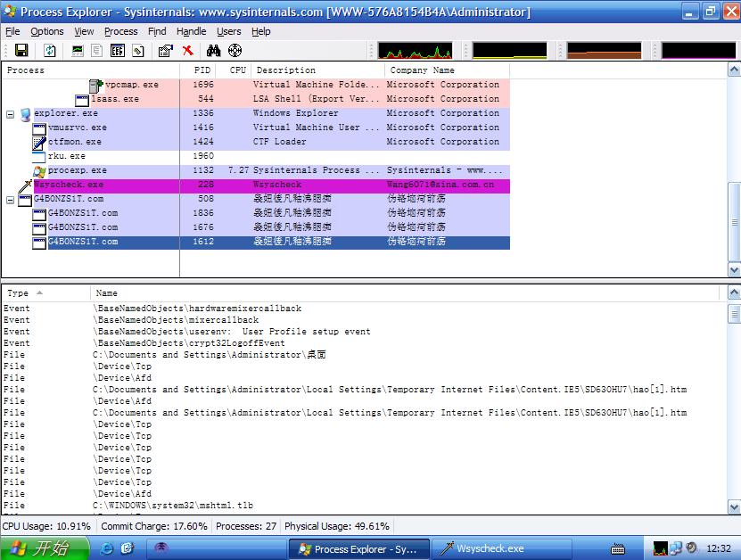Click the Refresh Now toolbar icon
Screen dimensions: 741x560
tap(50, 50)
